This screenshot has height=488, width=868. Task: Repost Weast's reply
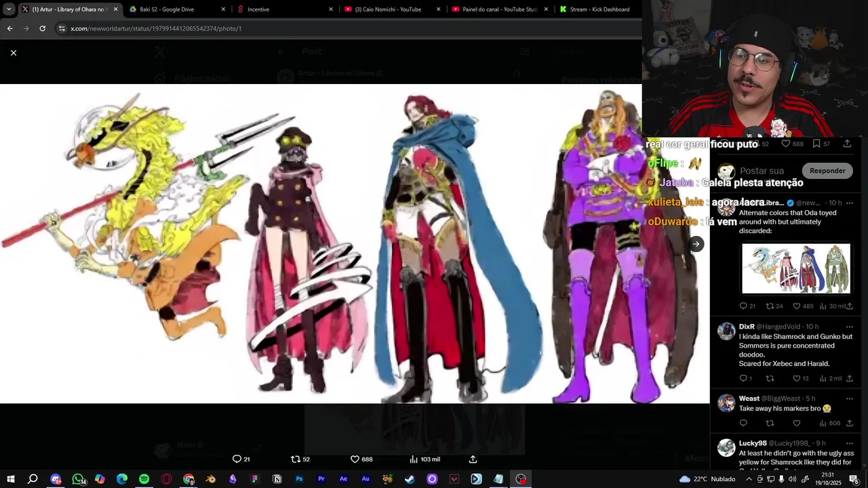770,423
